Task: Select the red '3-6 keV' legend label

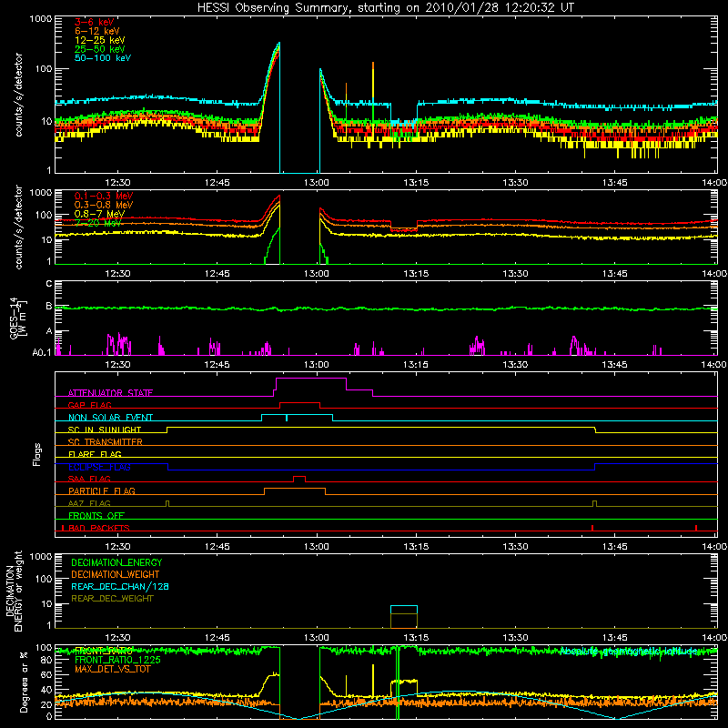Action: (x=94, y=22)
